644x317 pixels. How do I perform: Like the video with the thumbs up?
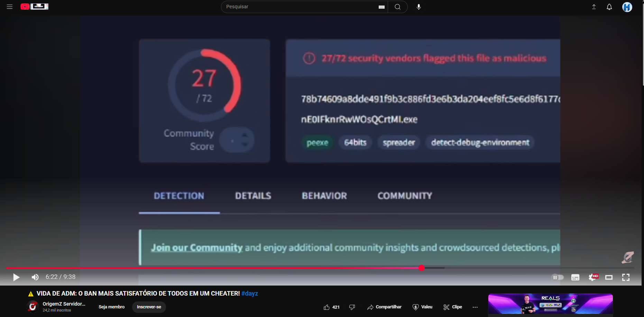pyautogui.click(x=327, y=307)
